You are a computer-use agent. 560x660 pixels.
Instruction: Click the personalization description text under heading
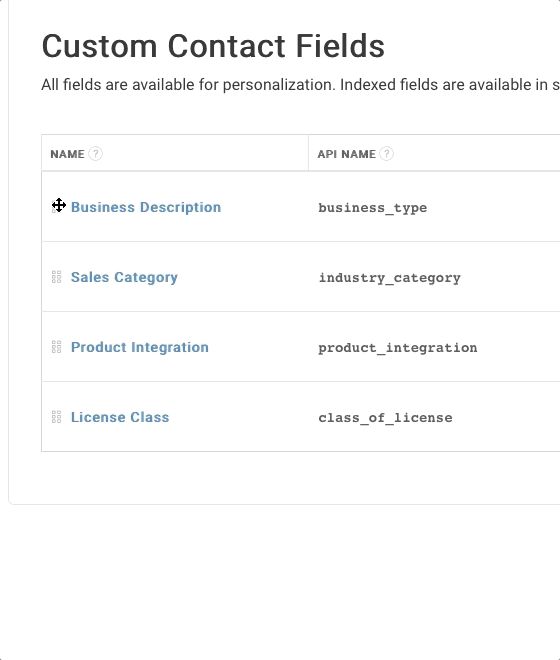point(300,85)
